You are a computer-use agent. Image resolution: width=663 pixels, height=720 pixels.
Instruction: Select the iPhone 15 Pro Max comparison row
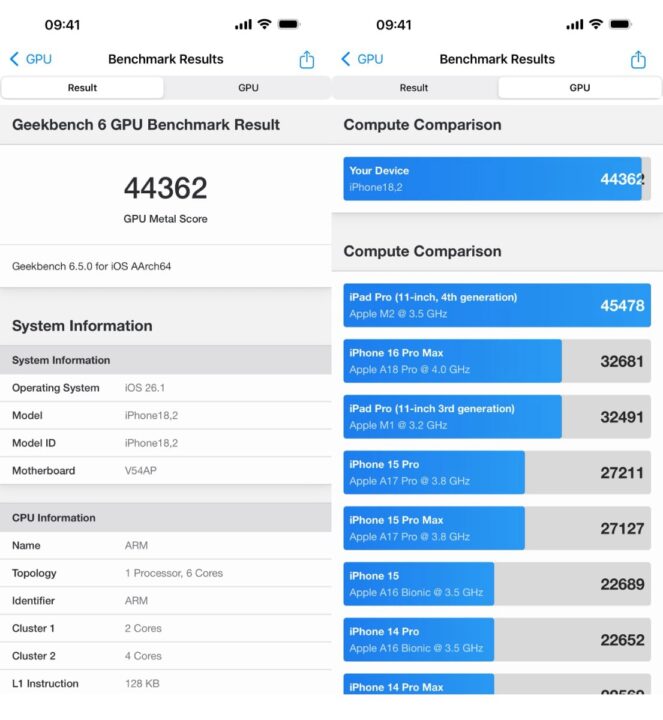click(496, 528)
